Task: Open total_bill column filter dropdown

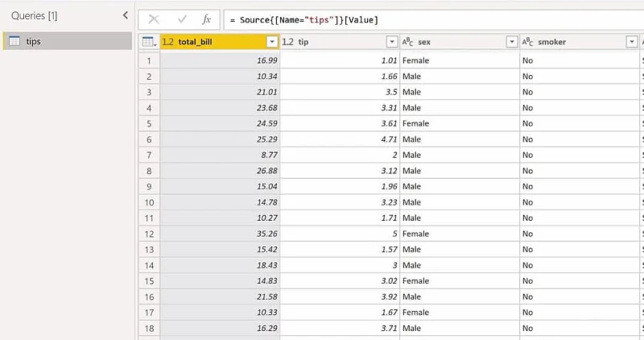Action: (x=272, y=42)
